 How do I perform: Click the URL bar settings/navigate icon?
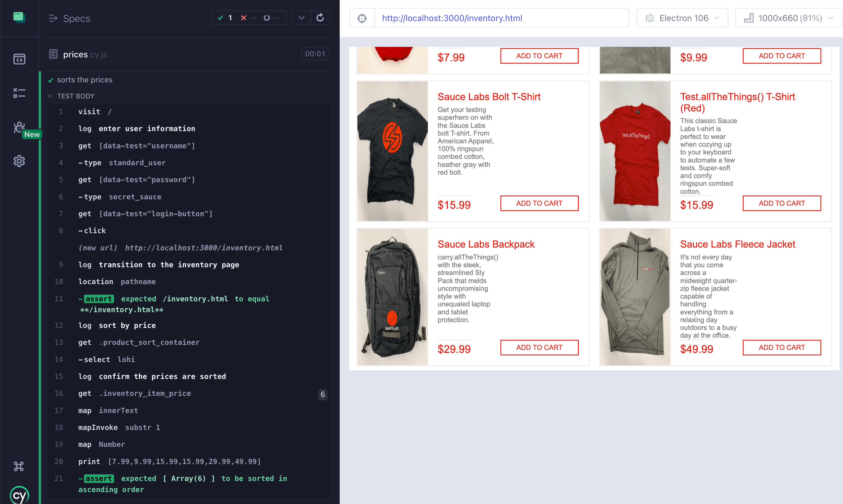pyautogui.click(x=362, y=17)
